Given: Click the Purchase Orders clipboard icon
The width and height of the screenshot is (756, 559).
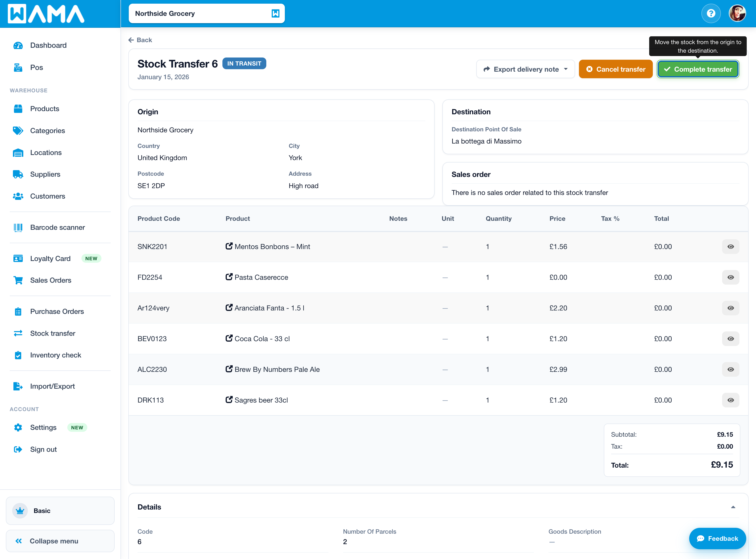Looking at the screenshot, I should point(18,311).
